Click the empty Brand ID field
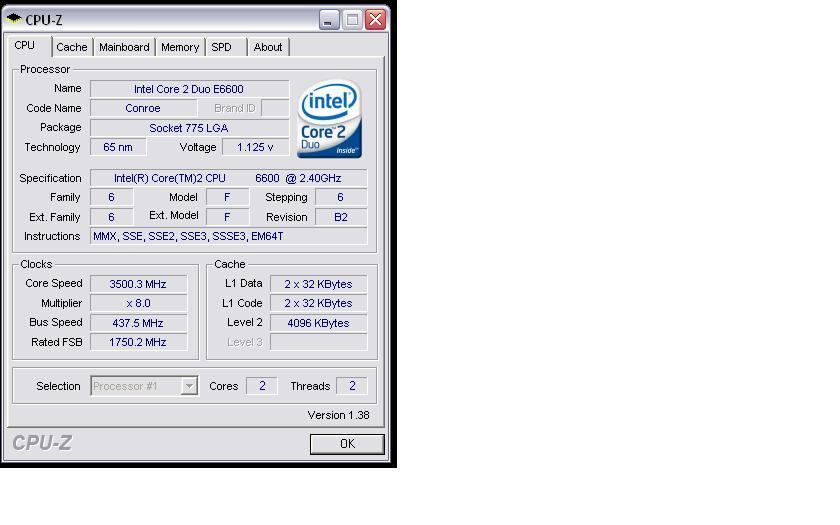Image resolution: width=840 pixels, height=525 pixels. tap(275, 108)
